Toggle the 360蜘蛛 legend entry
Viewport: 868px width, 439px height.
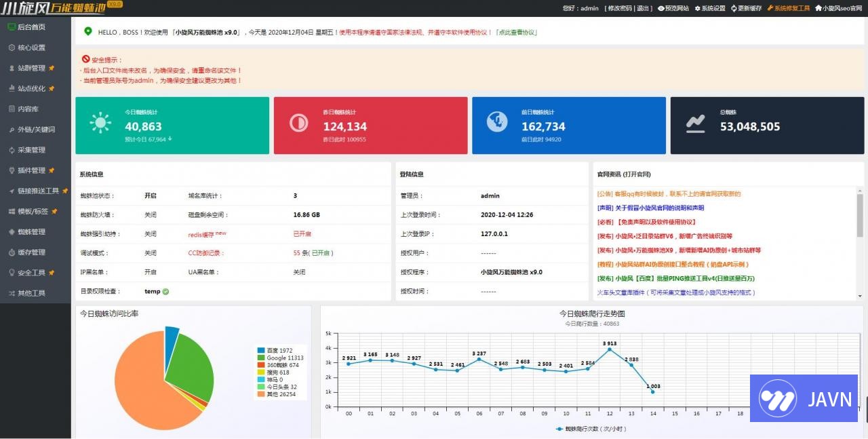coord(278,365)
